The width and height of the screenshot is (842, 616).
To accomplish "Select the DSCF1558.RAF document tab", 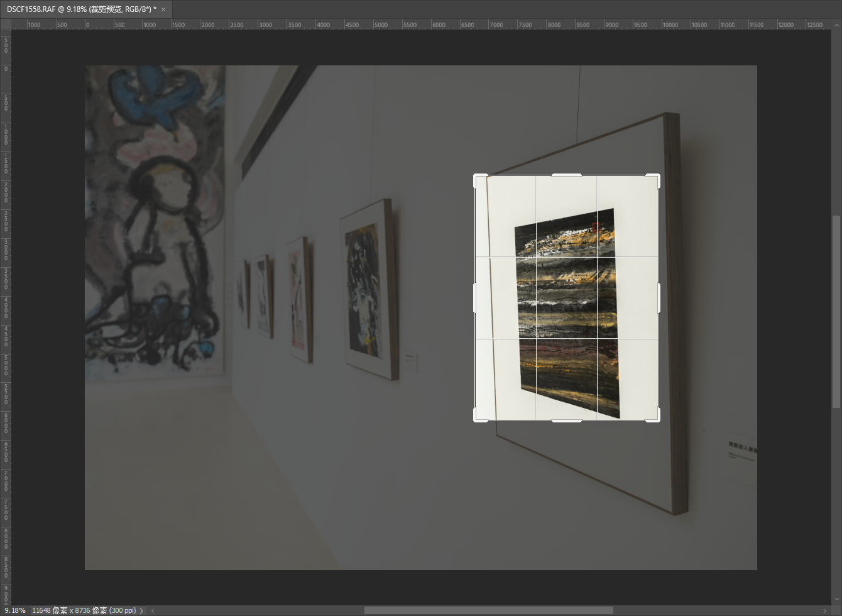I will pyautogui.click(x=85, y=9).
